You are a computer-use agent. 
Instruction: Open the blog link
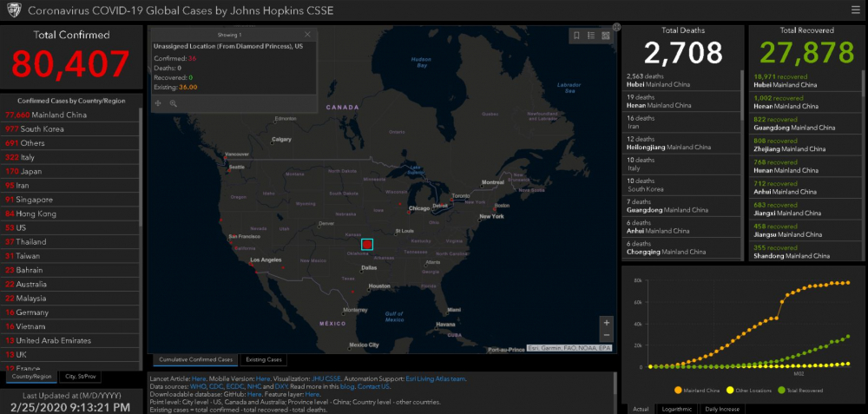click(347, 386)
